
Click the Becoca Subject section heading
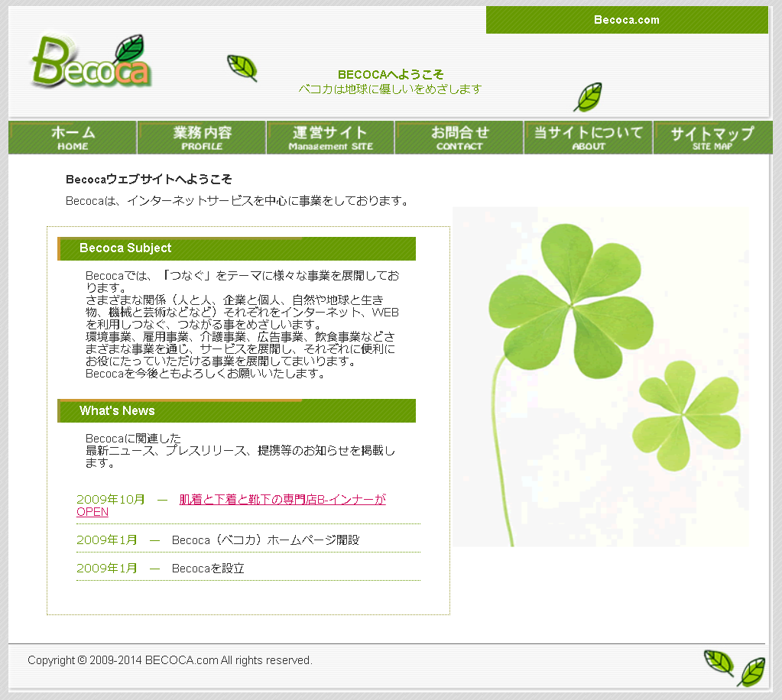(125, 248)
